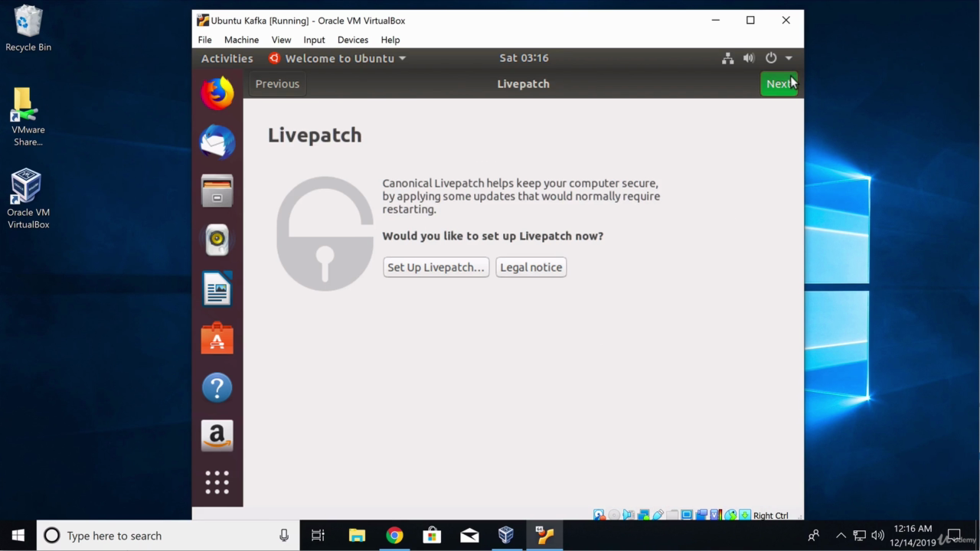Open the Ubuntu volume indicator

tap(749, 58)
